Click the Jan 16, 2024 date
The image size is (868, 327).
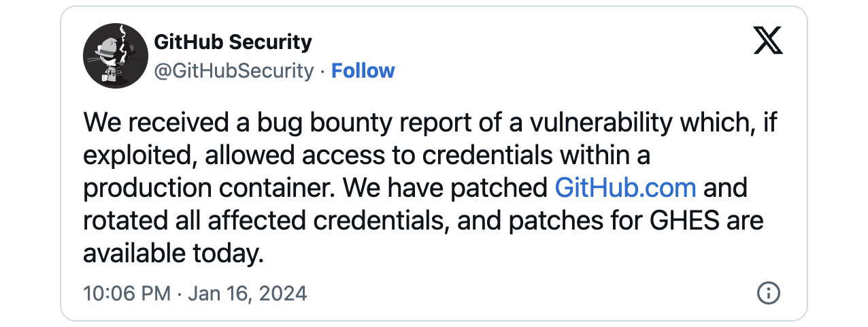[248, 294]
